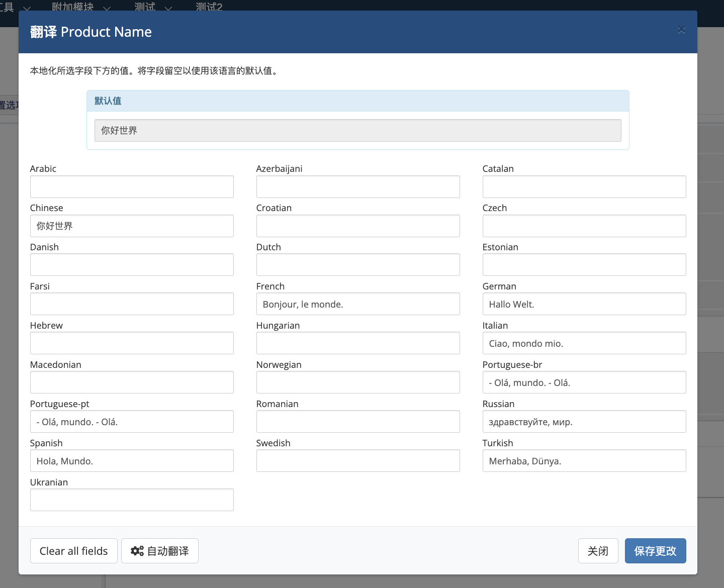Focus the Portuguese-br translation field

click(x=584, y=382)
